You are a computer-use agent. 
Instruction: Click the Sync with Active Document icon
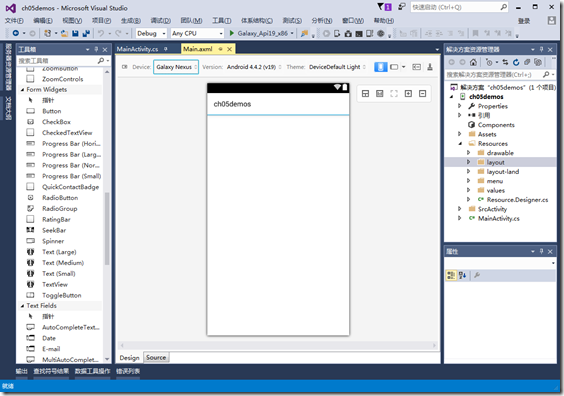point(505,63)
